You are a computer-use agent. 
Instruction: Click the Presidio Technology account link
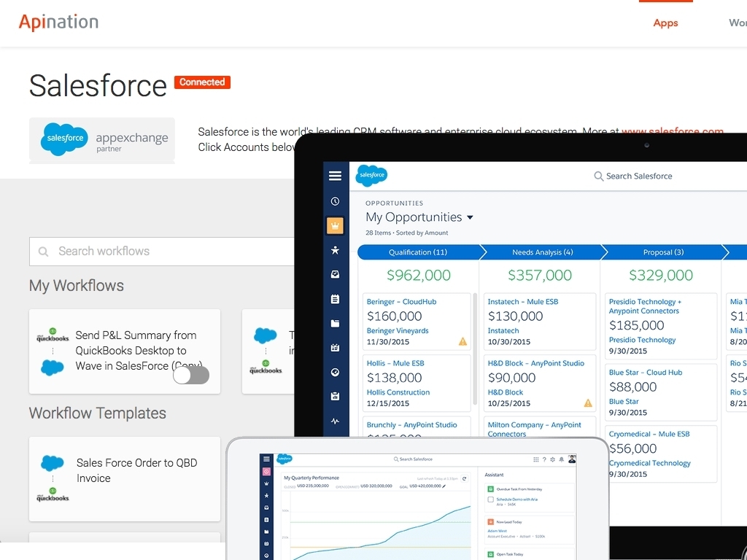[x=642, y=340]
